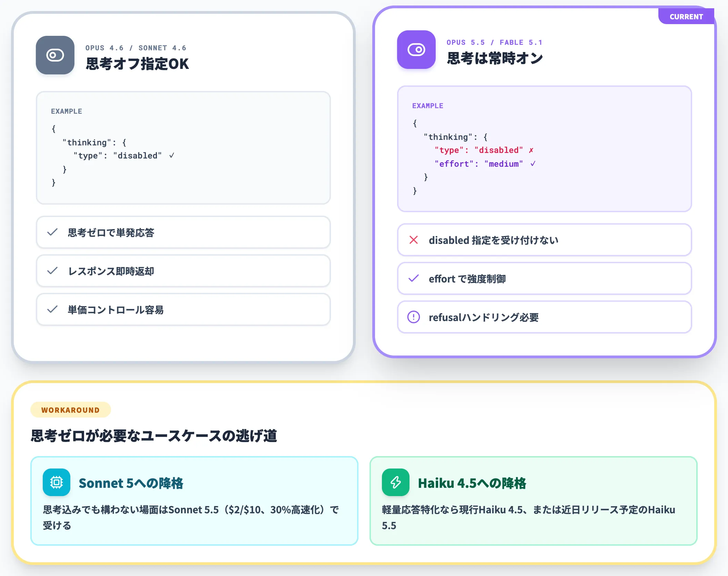Click the 軽量応答特化なら現行Haiku 4.5 description
The width and height of the screenshot is (728, 576).
(528, 517)
